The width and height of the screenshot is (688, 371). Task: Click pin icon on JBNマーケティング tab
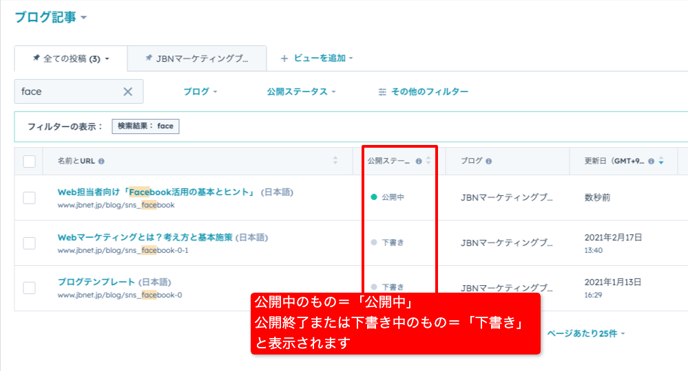pos(149,58)
